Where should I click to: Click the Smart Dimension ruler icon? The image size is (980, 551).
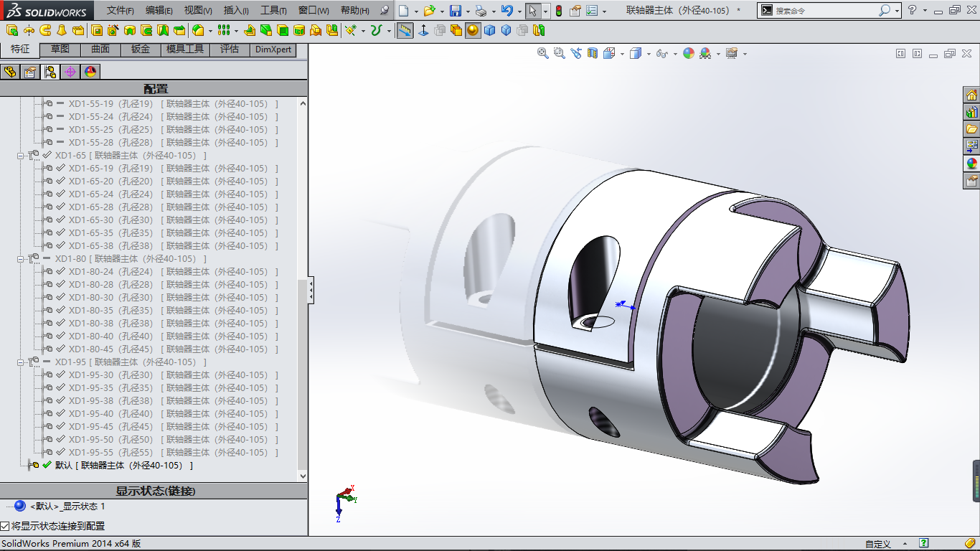pyautogui.click(x=405, y=31)
